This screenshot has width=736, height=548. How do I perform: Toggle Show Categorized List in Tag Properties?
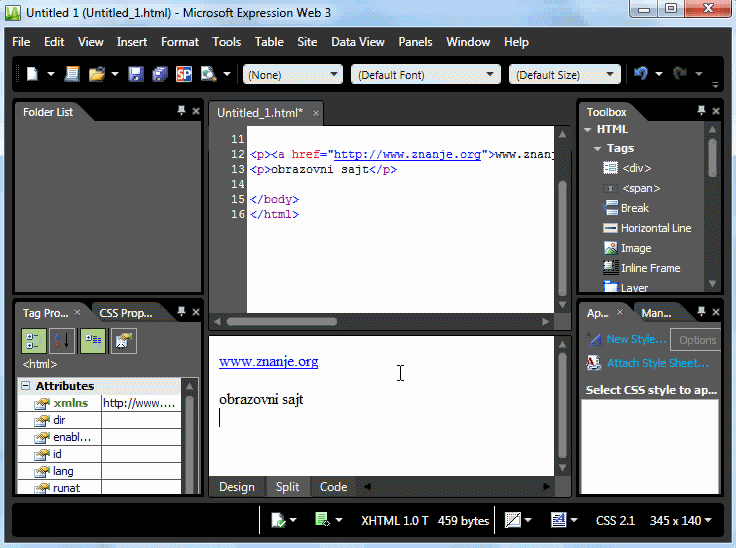[x=33, y=341]
